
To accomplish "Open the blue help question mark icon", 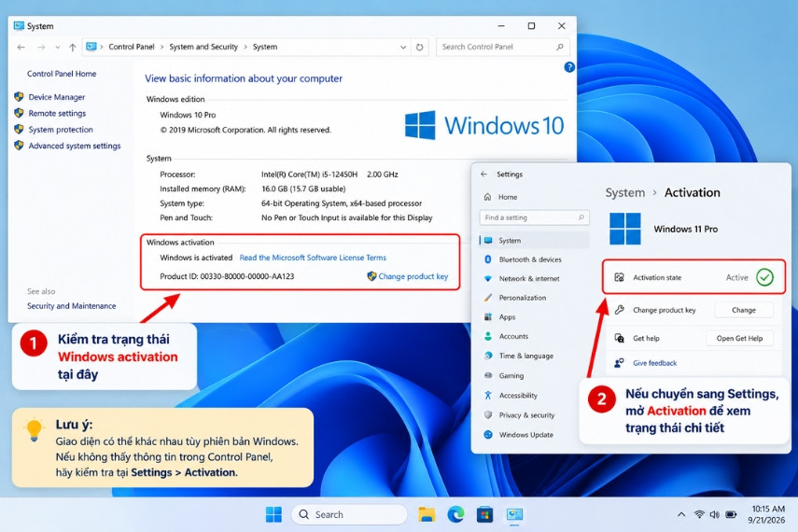I will [569, 66].
